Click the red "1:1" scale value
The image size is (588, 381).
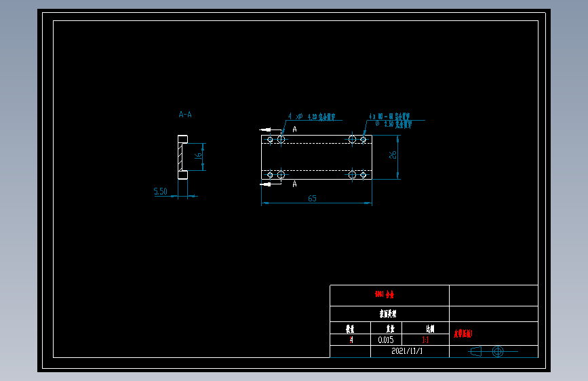coord(425,340)
